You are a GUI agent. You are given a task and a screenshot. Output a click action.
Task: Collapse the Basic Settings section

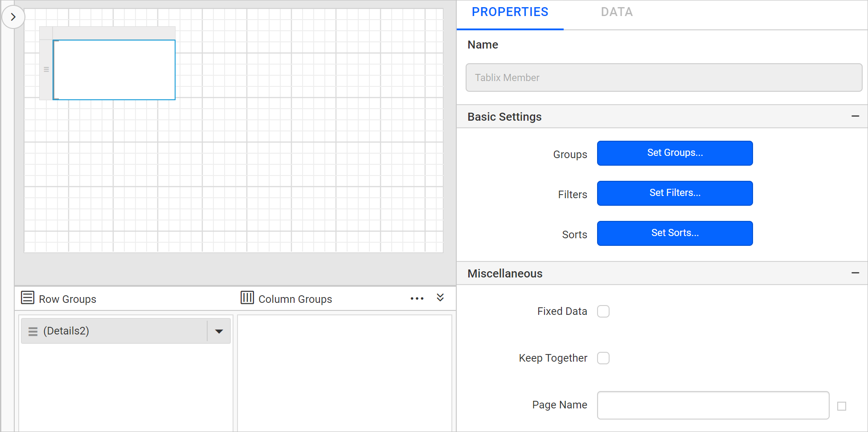click(855, 116)
